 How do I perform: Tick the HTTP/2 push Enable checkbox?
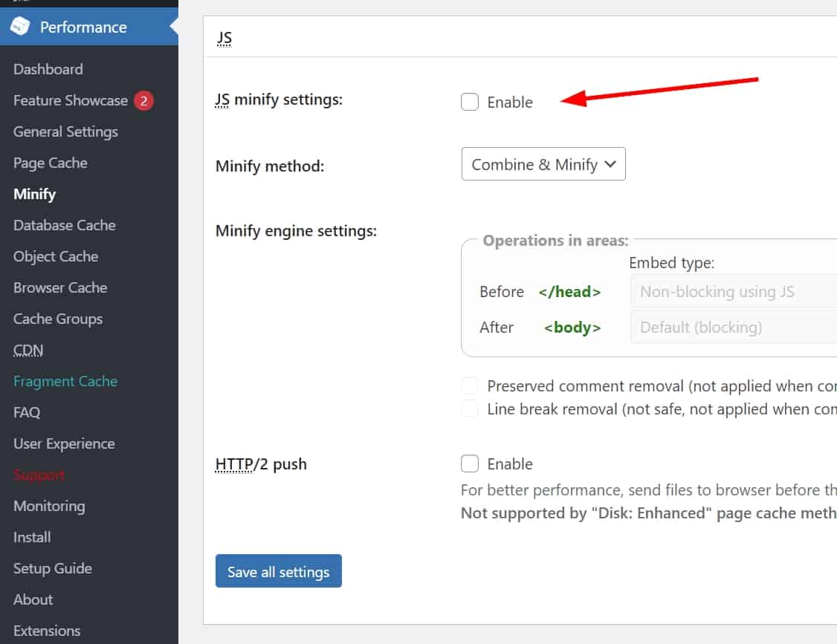(x=470, y=464)
